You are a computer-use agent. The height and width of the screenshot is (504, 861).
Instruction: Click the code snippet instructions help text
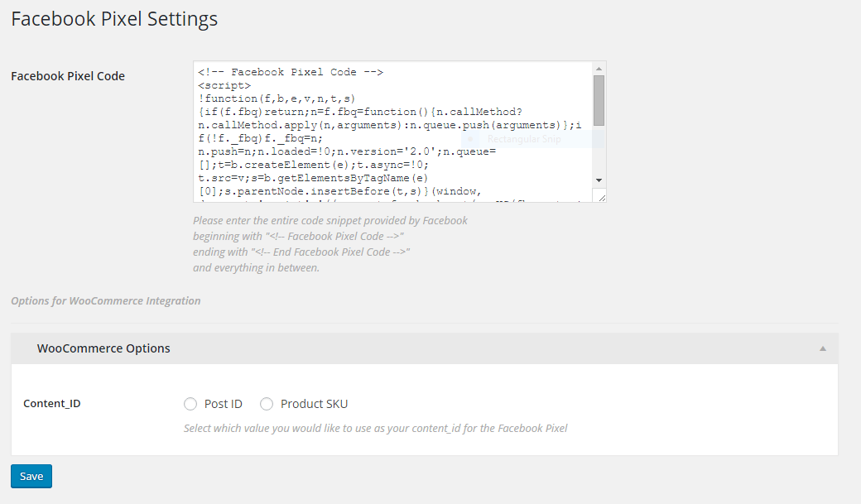click(x=329, y=244)
